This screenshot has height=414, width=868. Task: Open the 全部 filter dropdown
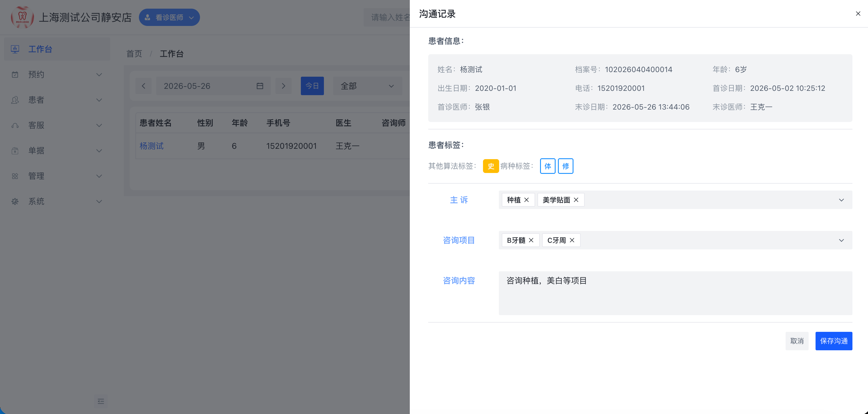pos(367,86)
